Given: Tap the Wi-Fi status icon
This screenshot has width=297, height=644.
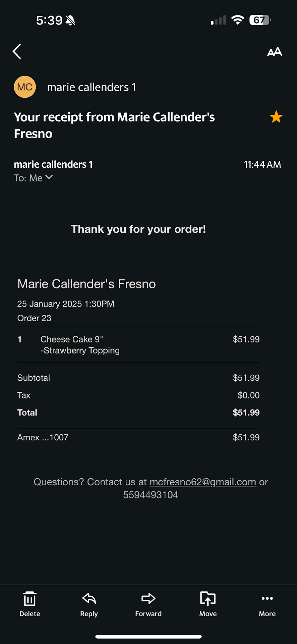Looking at the screenshot, I should point(238,20).
